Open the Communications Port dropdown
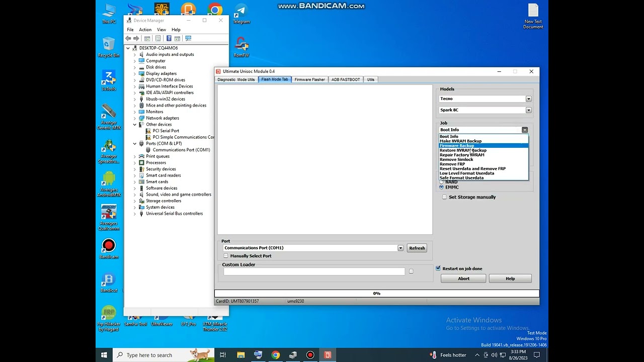This screenshot has width=644, height=362. [400, 248]
